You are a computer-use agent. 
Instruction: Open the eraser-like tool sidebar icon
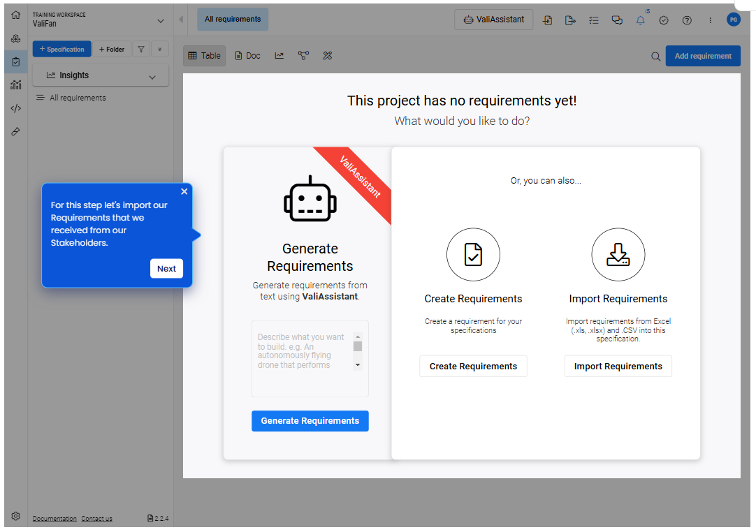coord(15,131)
